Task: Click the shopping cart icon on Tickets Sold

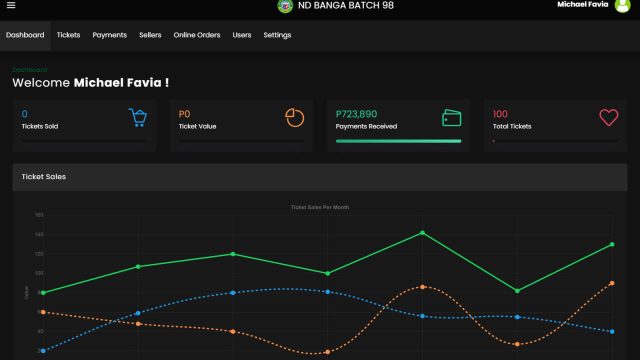Action: pos(138,118)
